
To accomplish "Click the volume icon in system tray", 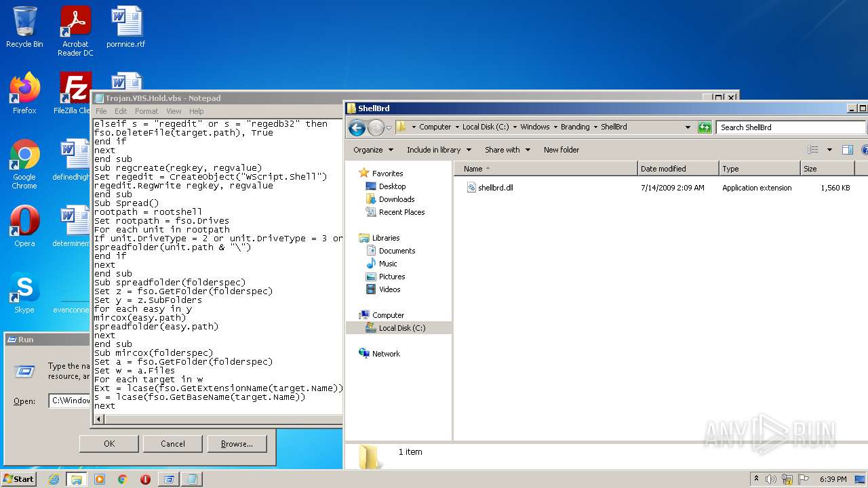I will click(771, 479).
